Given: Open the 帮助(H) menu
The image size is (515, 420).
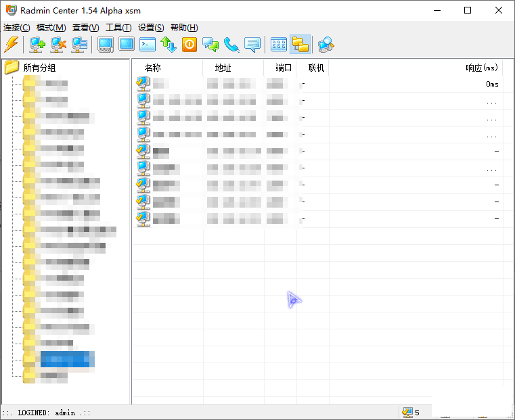Looking at the screenshot, I should click(184, 28).
